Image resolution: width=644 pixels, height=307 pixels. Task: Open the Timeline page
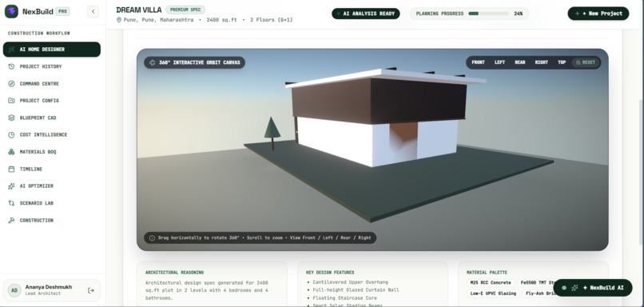[52, 169]
